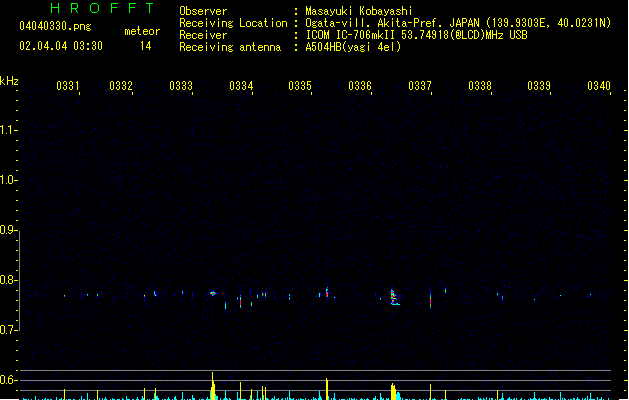This screenshot has width=629, height=400.
Task: Select the meteor echo just after 0335
Action: coord(327,292)
